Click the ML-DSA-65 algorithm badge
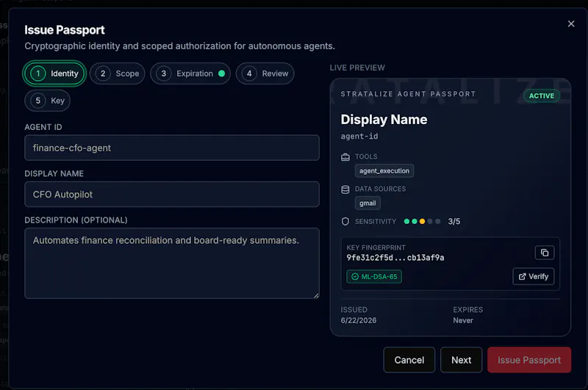This screenshot has width=588, height=390. pos(374,276)
